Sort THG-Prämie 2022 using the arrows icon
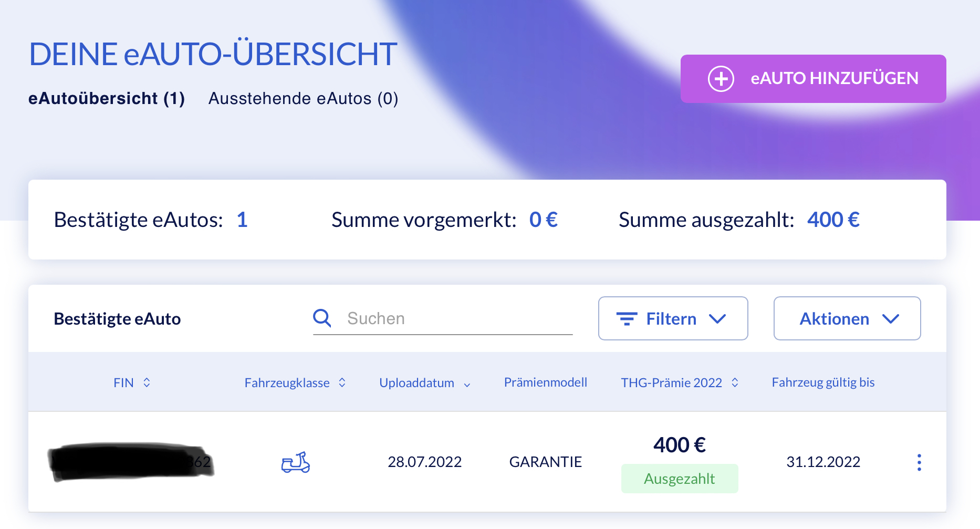This screenshot has width=980, height=529. pos(735,382)
